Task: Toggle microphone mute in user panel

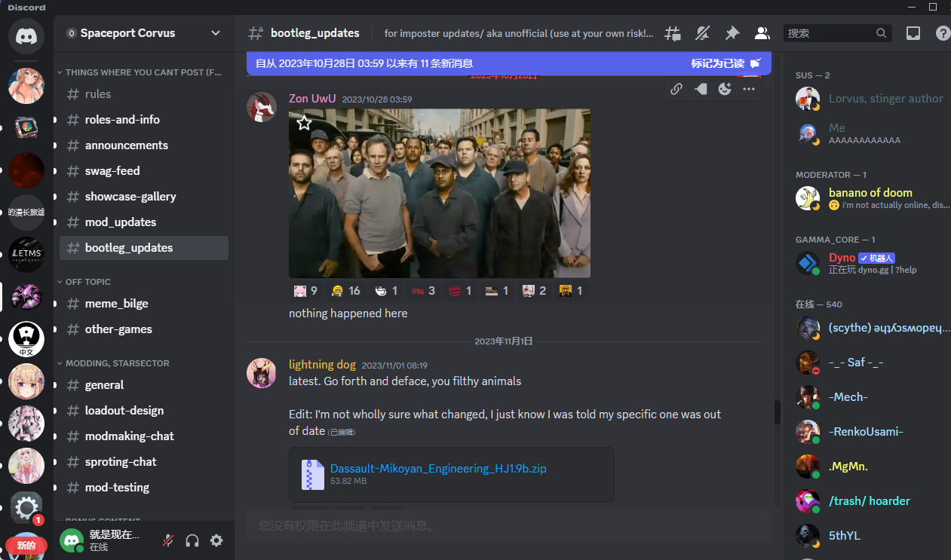Action: [x=168, y=540]
